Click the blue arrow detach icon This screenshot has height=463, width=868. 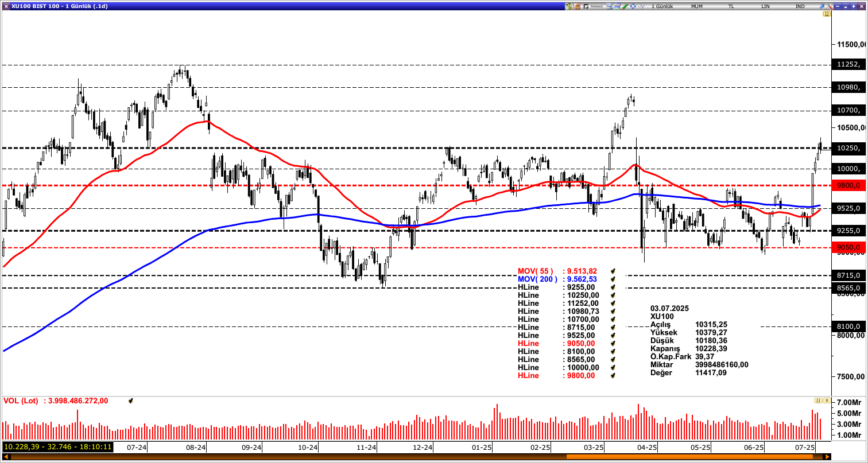pos(821,6)
